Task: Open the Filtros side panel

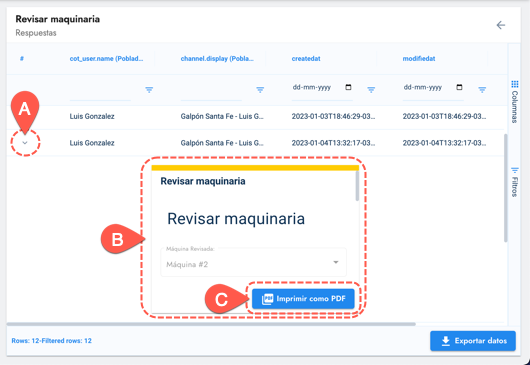Action: pyautogui.click(x=514, y=182)
